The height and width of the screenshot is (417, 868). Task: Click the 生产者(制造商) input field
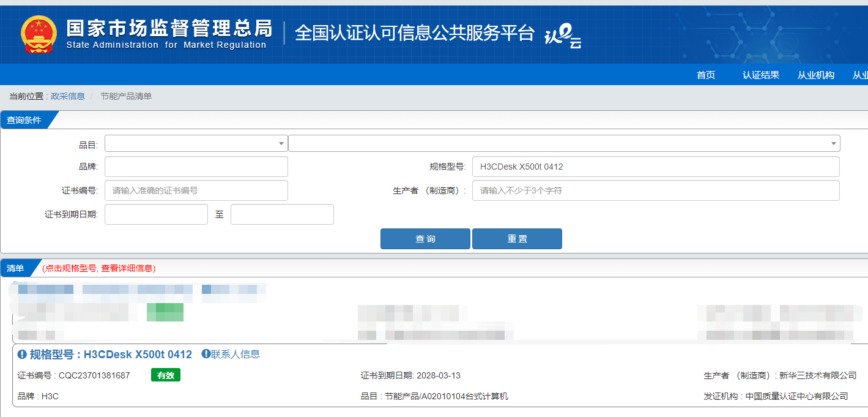(656, 190)
